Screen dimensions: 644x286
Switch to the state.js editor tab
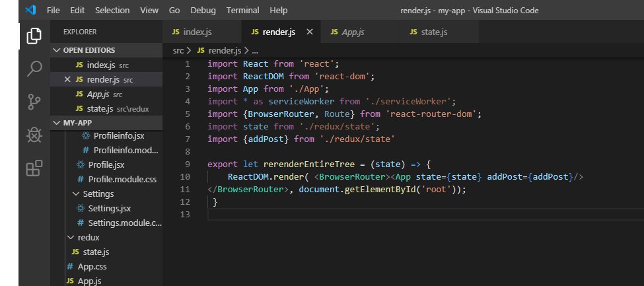pyautogui.click(x=435, y=32)
